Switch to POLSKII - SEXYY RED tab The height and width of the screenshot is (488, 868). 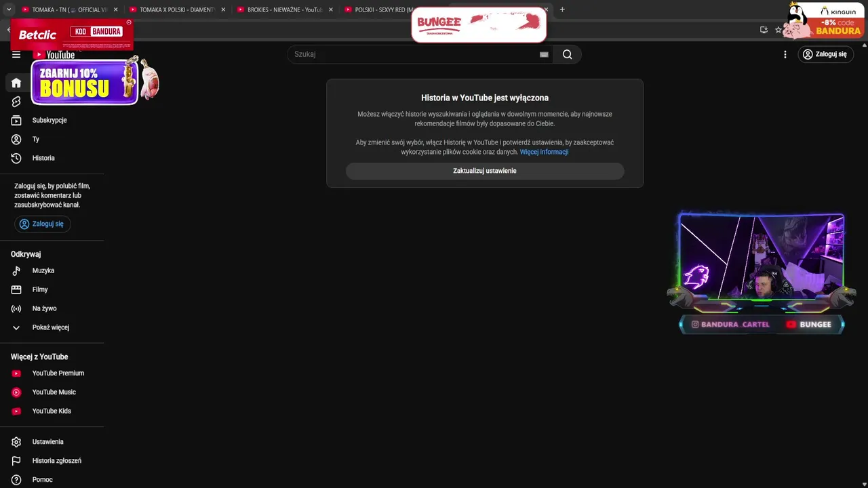[378, 9]
